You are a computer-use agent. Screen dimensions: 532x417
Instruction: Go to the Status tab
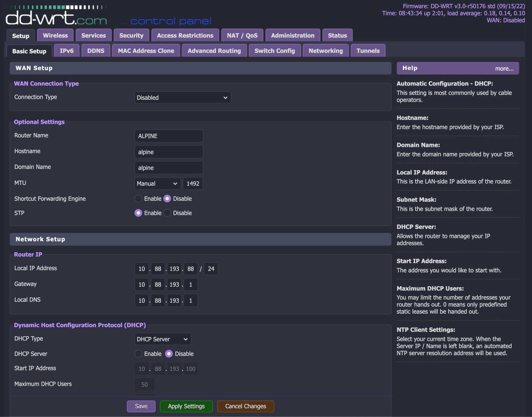pyautogui.click(x=337, y=35)
